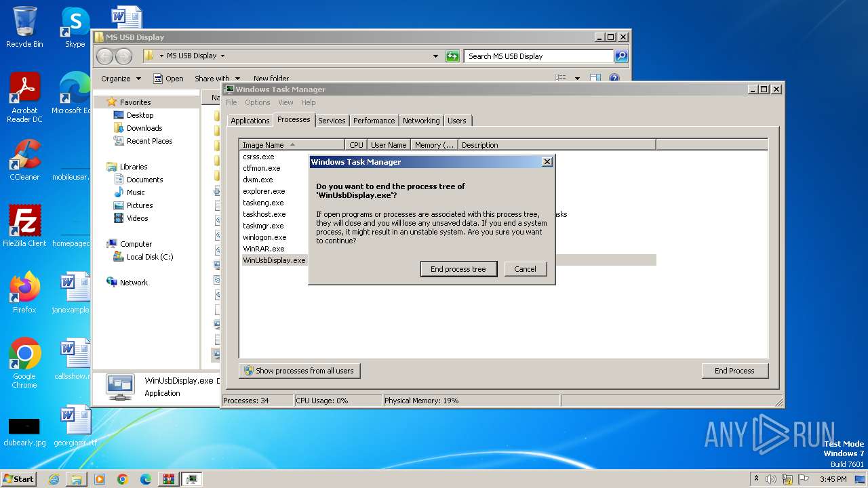
Task: Open Task Manager Options menu
Action: pos(258,102)
